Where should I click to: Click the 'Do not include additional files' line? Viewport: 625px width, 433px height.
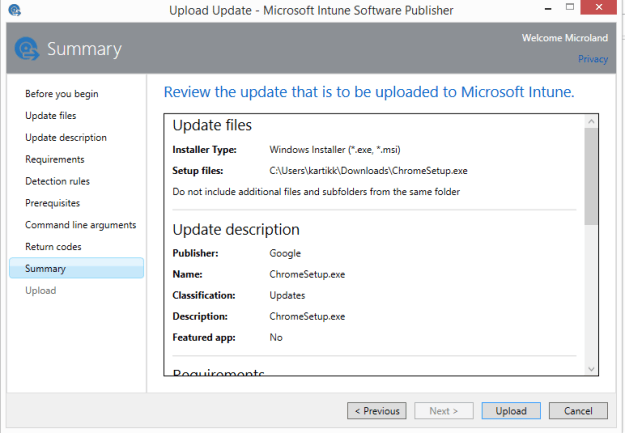tap(316, 192)
